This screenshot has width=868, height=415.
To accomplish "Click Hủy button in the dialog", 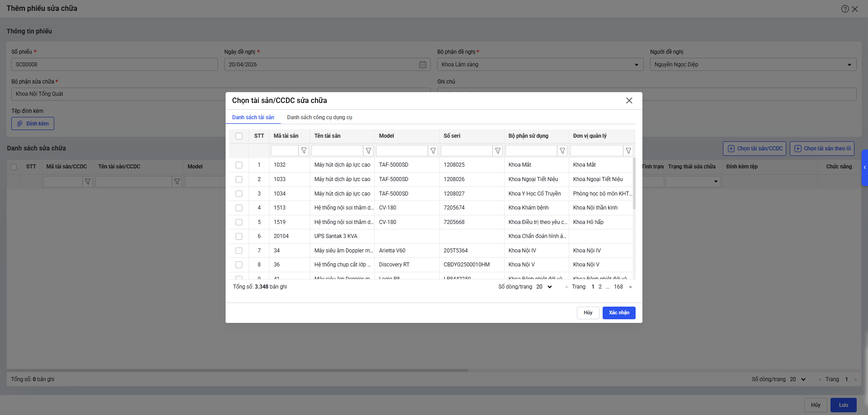I will 588,313.
